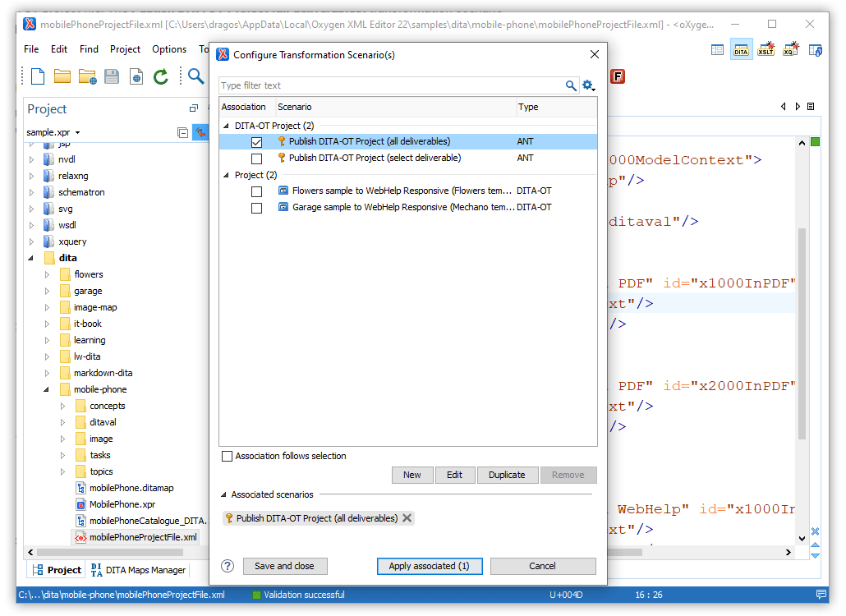Click the green validation status square

pos(816,142)
